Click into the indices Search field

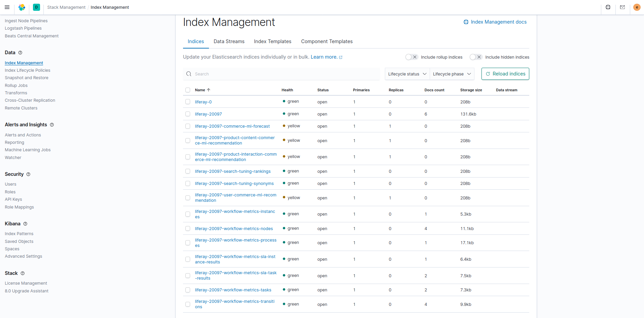[281, 74]
